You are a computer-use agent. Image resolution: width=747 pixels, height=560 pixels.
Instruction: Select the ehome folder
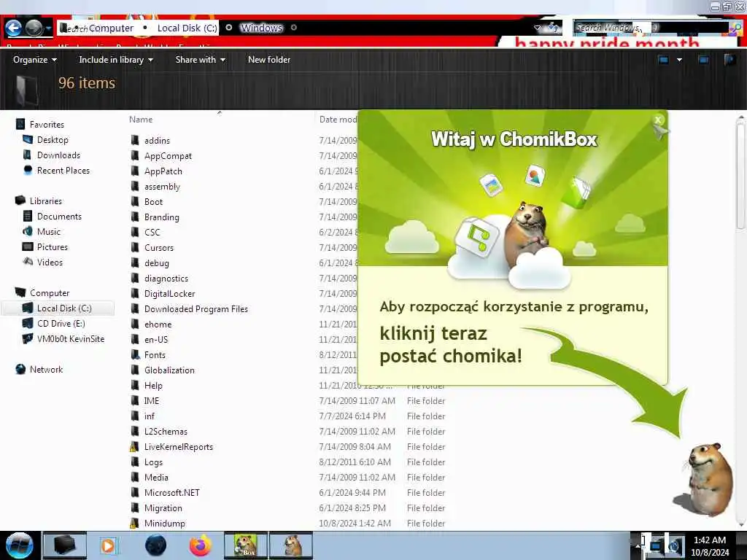click(158, 324)
